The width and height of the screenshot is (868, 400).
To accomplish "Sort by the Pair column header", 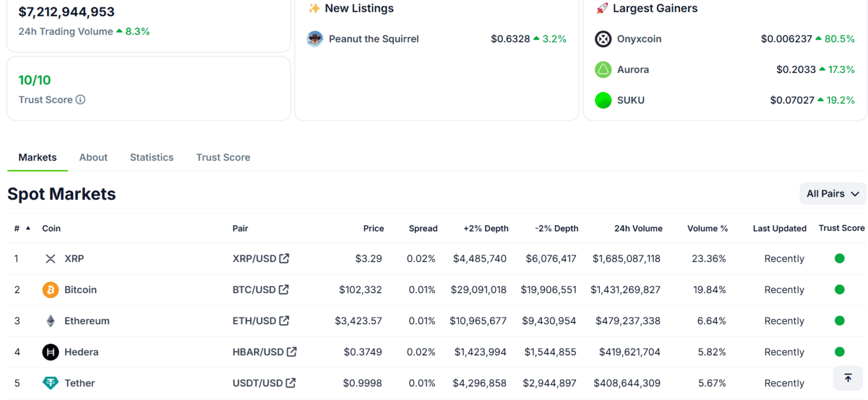I will point(240,228).
